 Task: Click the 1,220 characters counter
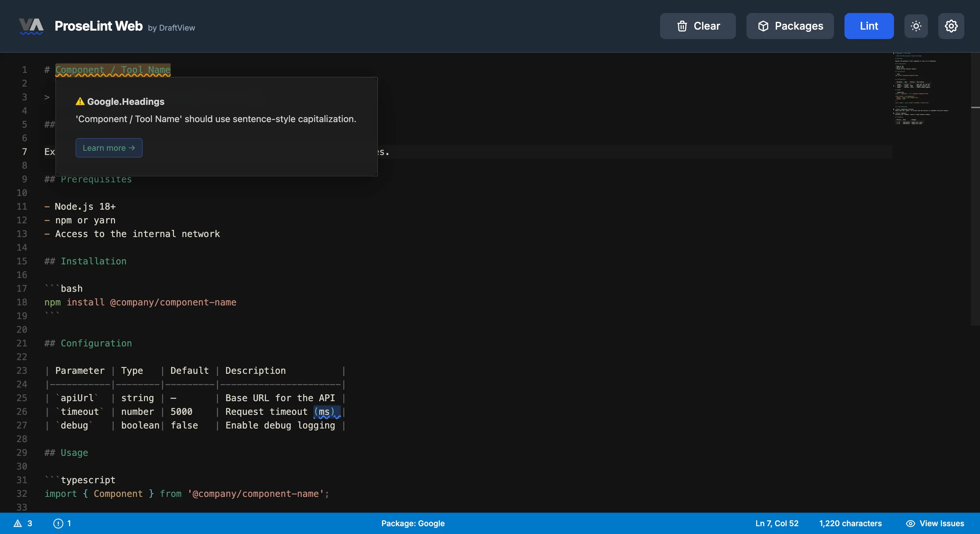point(850,523)
